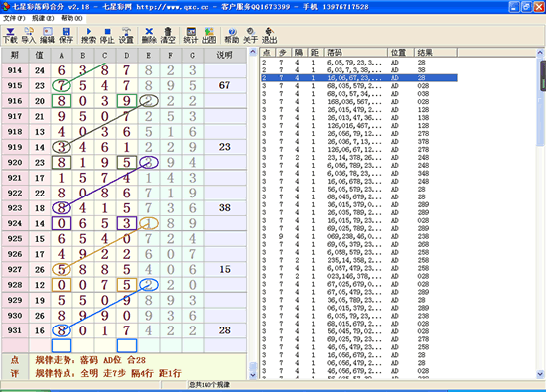Click the 删除 (delete) X icon
546x392 pixels.
(x=149, y=35)
